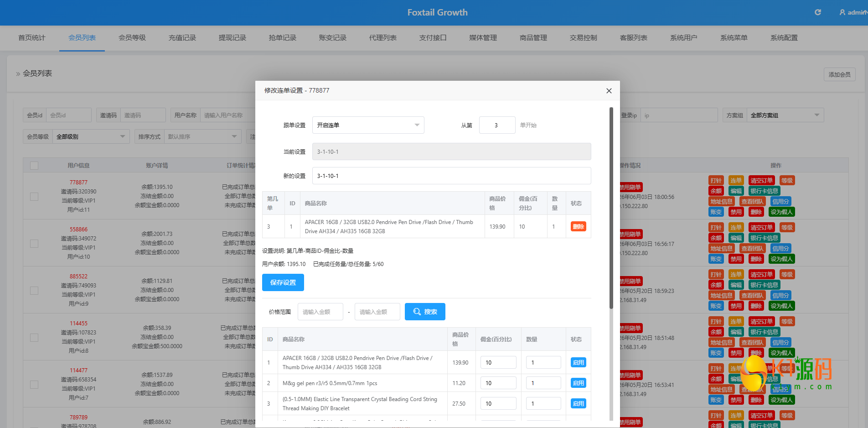Screen dimensions: 868x428
Task: Click quantity field for M&g gel pen
Action: [543, 383]
